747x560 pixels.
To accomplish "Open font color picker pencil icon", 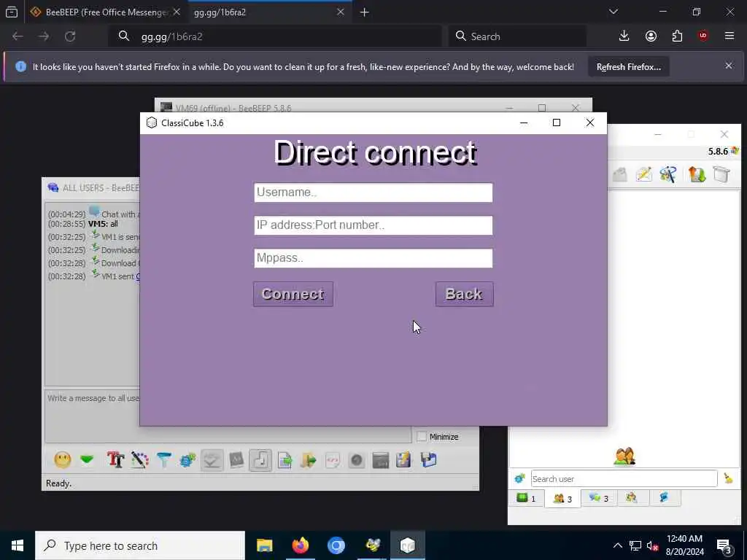I will tap(140, 460).
